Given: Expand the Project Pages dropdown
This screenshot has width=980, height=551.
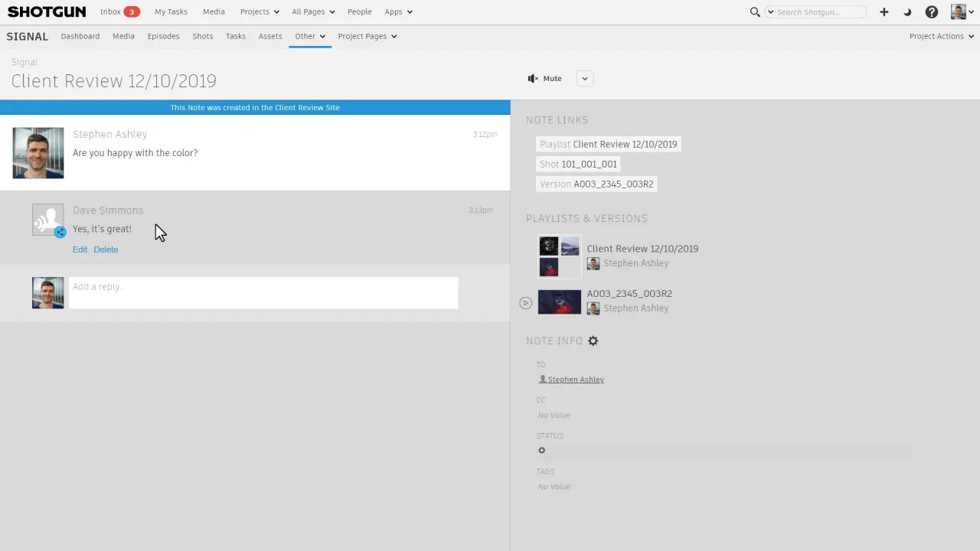Looking at the screenshot, I should (x=367, y=36).
